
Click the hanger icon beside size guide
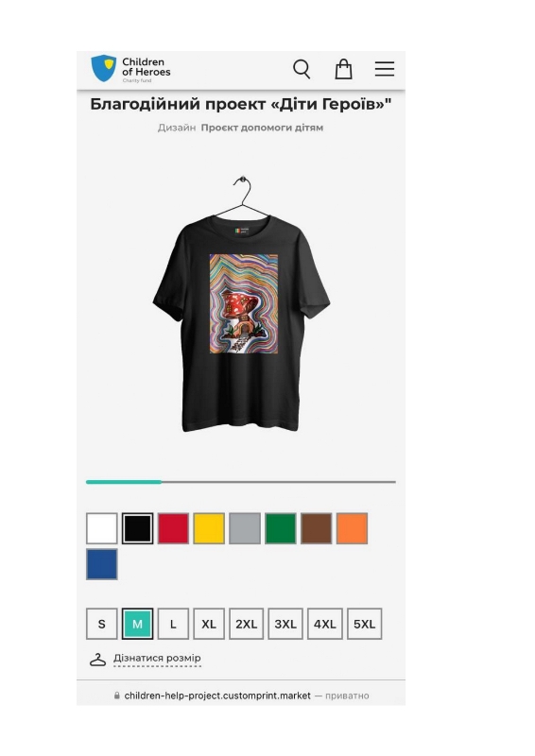pos(98,660)
